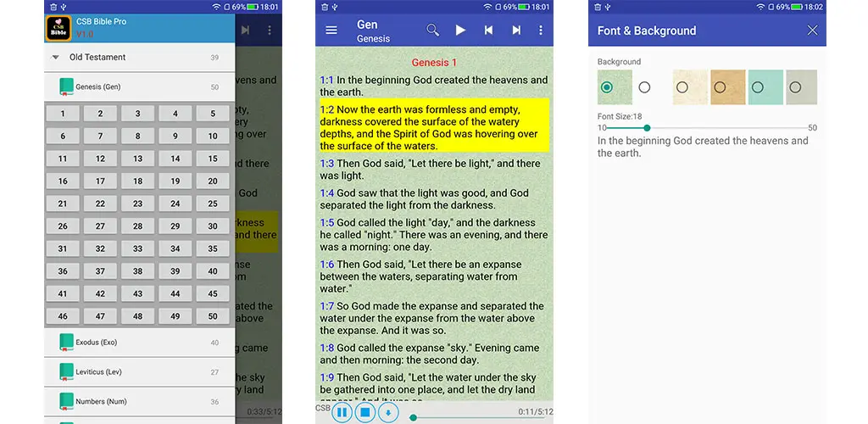This screenshot has width=868, height=424.
Task: Open the hamburger menu beside Gen
Action: click(x=331, y=31)
